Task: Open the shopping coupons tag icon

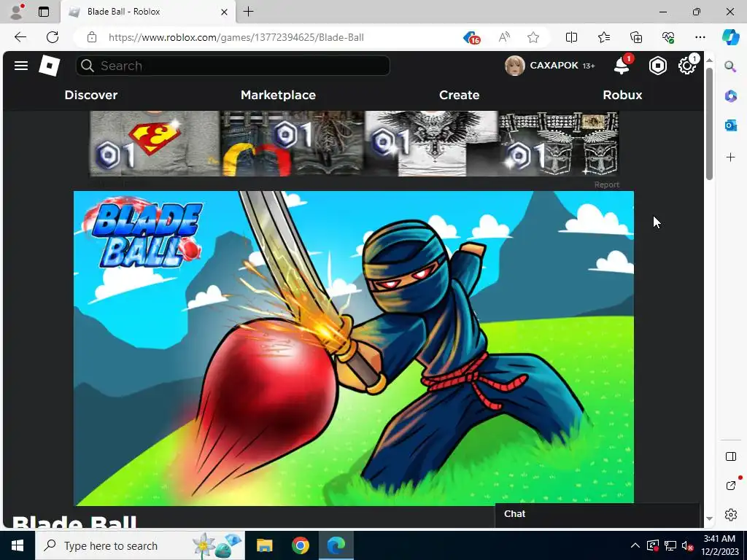Action: [472, 38]
